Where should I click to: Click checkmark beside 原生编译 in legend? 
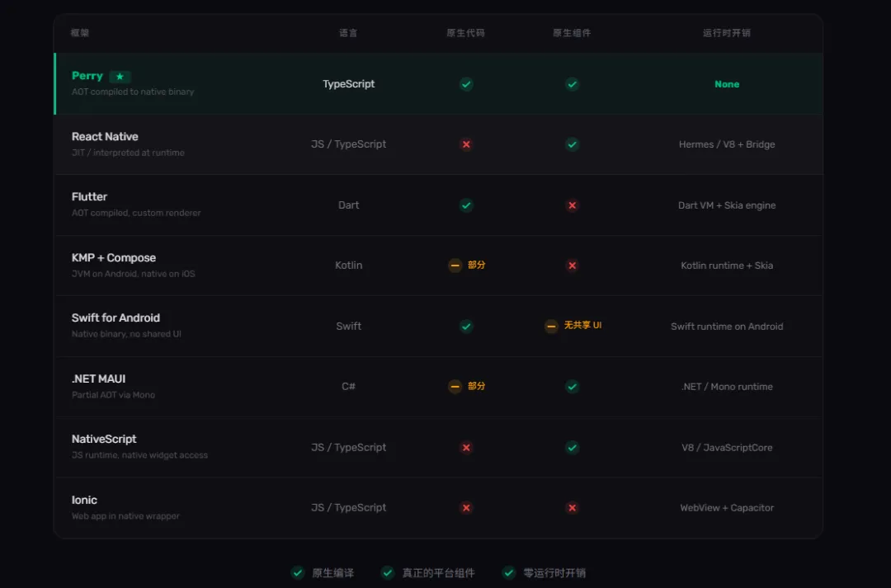click(x=298, y=572)
